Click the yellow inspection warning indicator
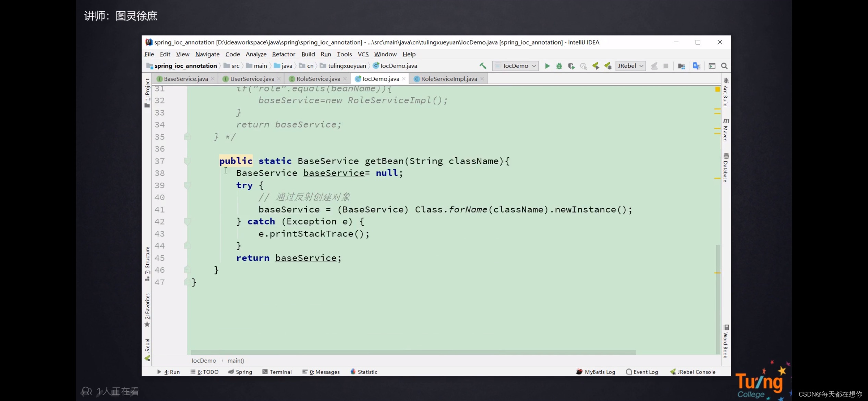 click(x=717, y=89)
